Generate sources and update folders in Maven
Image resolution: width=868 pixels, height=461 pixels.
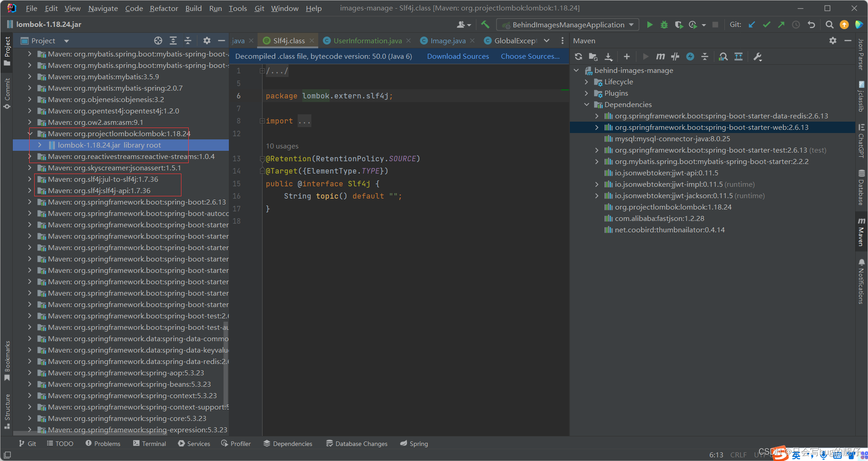[593, 56]
